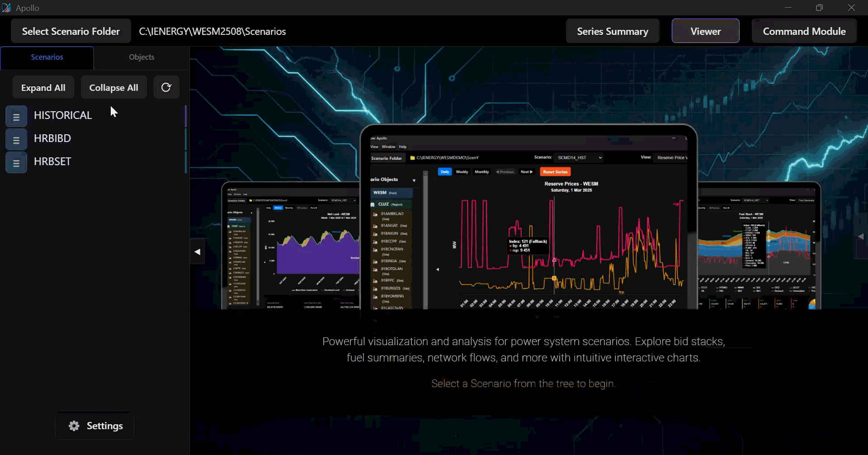Image resolution: width=868 pixels, height=455 pixels.
Task: Select the HRBSET scenario label
Action: tap(52, 161)
